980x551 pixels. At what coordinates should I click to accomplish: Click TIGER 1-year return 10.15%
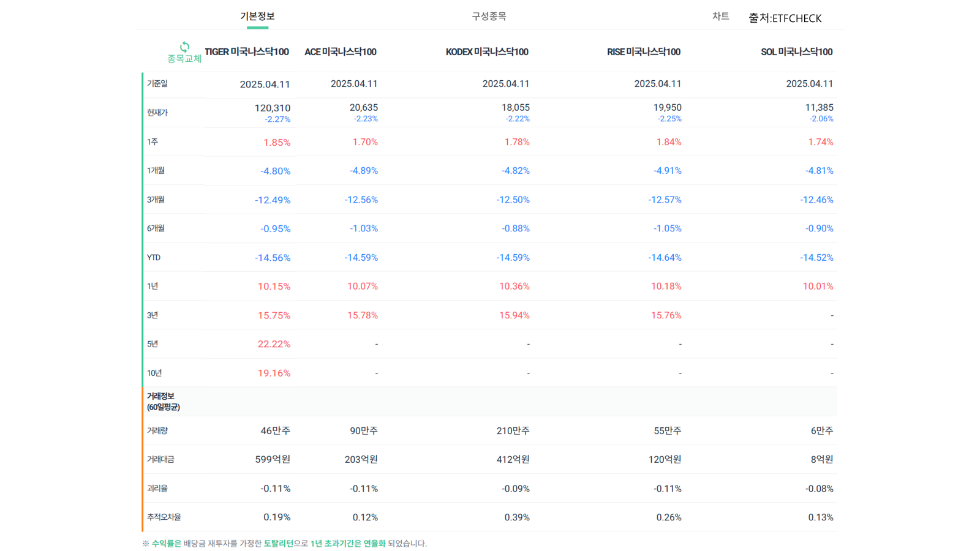coord(274,287)
